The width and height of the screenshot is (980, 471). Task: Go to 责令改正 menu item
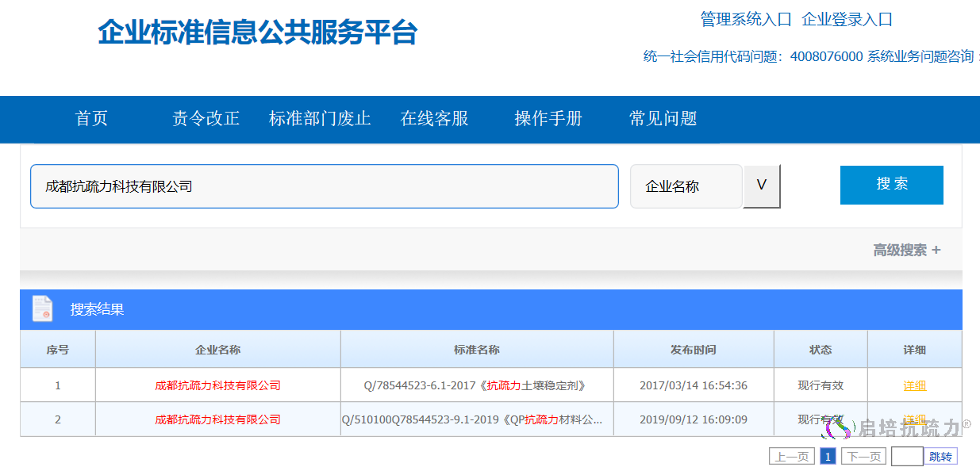pyautogui.click(x=206, y=119)
